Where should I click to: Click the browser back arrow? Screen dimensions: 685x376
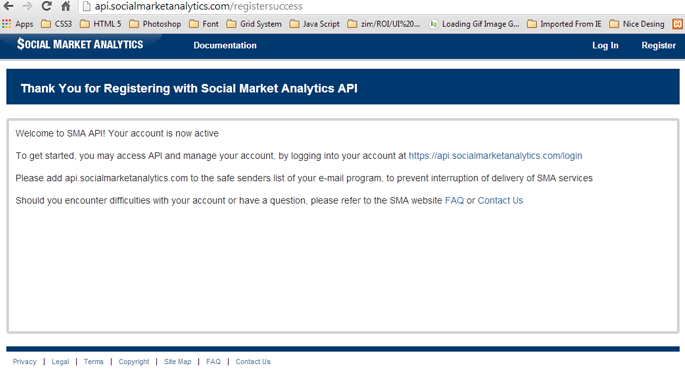pos(8,6)
